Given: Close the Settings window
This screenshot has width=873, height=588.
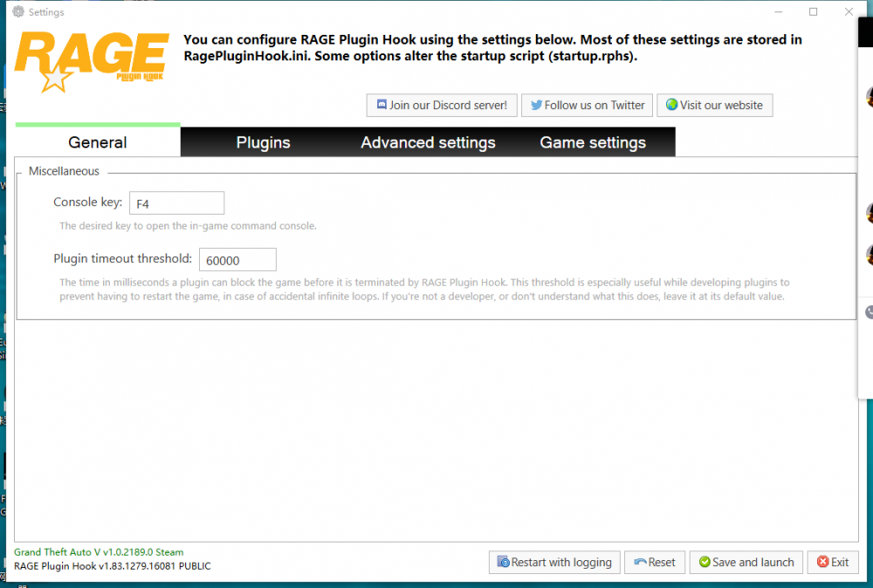Looking at the screenshot, I should pos(849,12).
